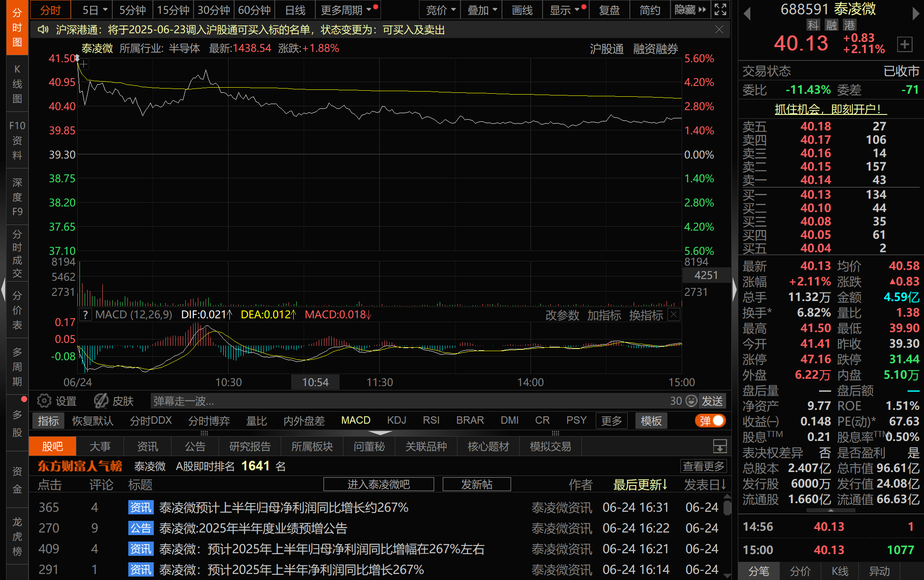Image resolution: width=924 pixels, height=580 pixels.
Task: Switch to 日线 period tab
Action: [295, 10]
